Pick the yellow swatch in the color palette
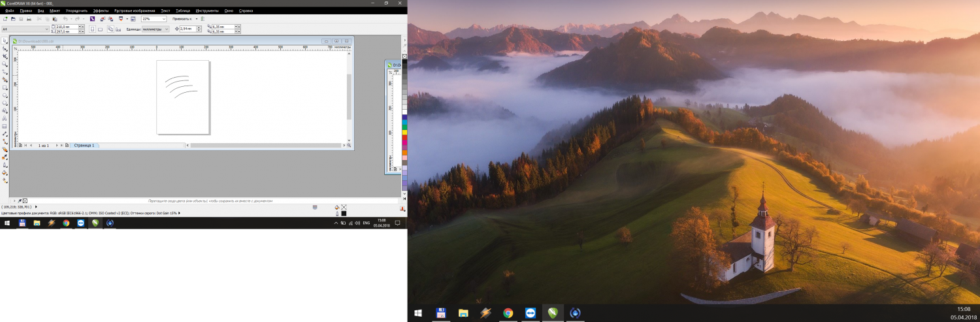The height and width of the screenshot is (322, 980). 404,131
